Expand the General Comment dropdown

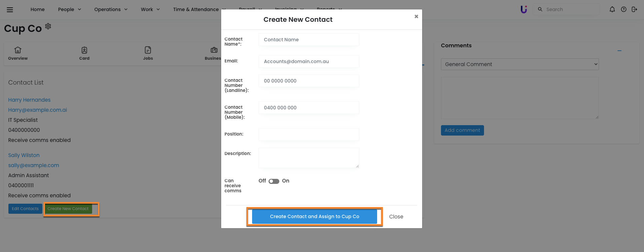[x=520, y=64]
